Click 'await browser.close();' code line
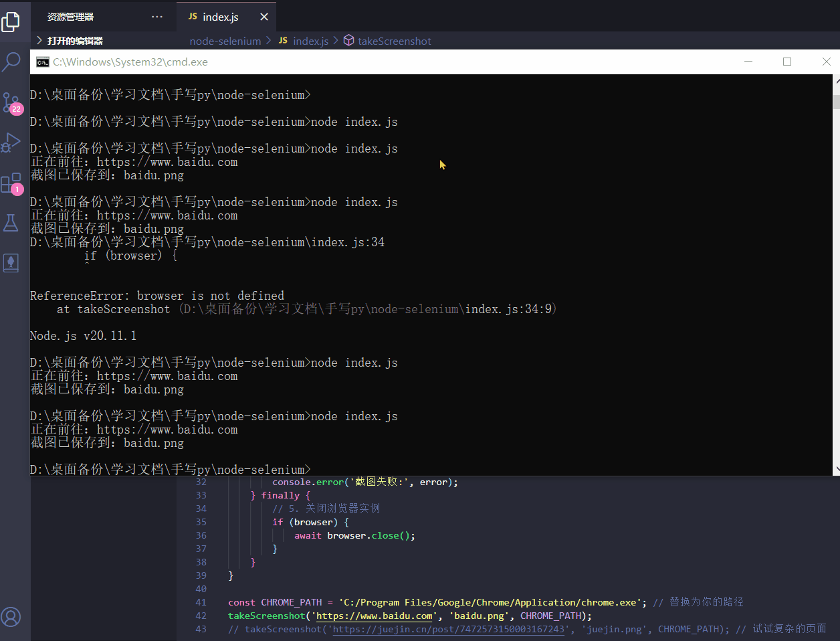Image resolution: width=840 pixels, height=641 pixels. point(354,535)
